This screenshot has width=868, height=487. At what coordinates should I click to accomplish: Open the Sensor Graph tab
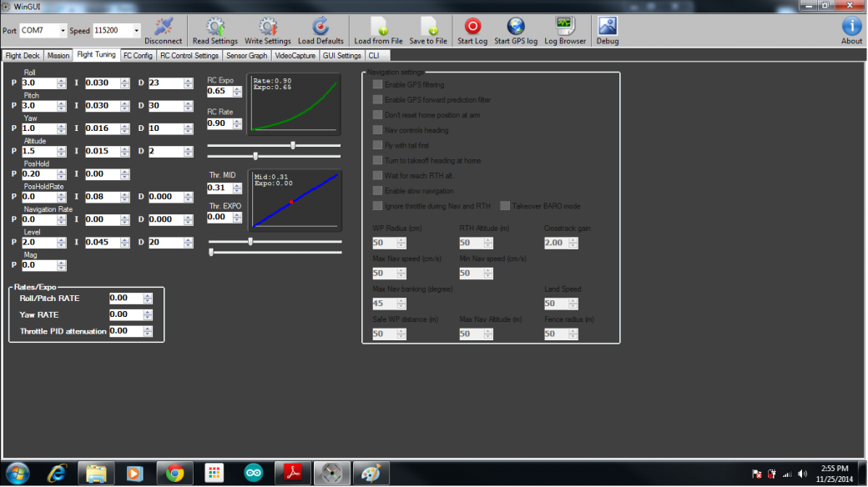(246, 56)
